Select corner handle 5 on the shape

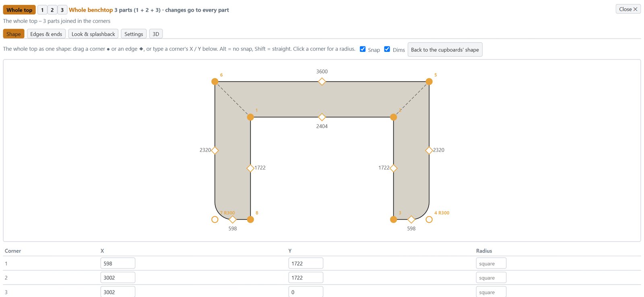tap(429, 82)
